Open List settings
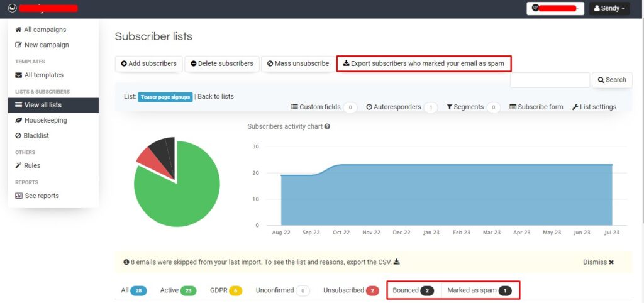The height and width of the screenshot is (303, 644). [x=594, y=107]
